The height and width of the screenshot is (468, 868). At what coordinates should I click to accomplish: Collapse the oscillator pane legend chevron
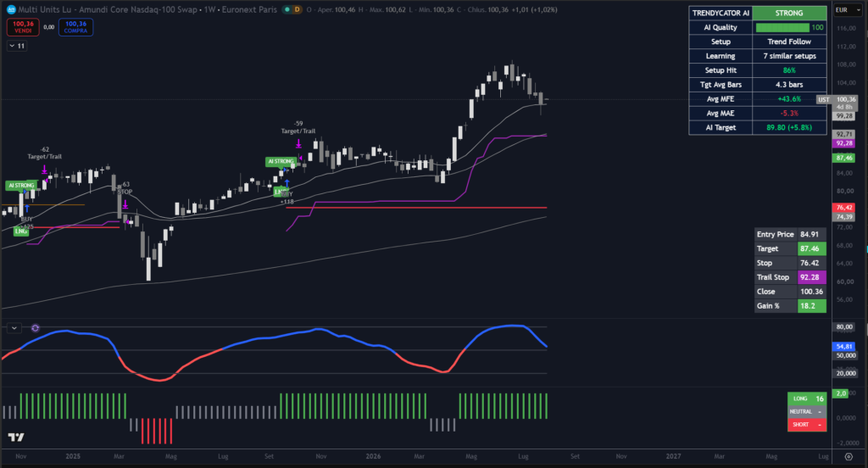[14, 328]
